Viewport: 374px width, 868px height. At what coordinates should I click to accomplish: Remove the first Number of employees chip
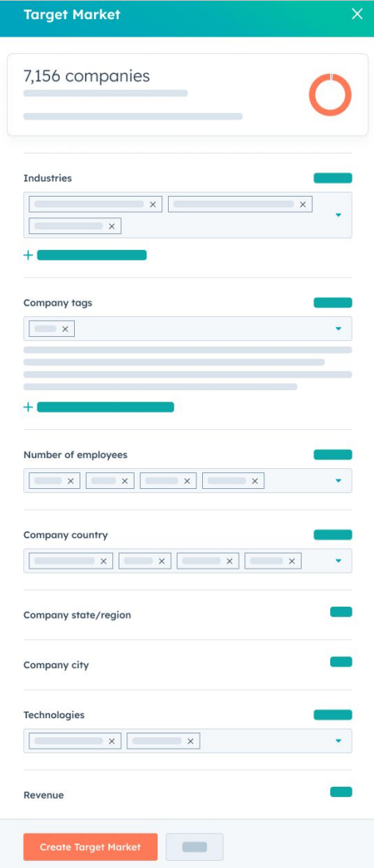(x=71, y=481)
